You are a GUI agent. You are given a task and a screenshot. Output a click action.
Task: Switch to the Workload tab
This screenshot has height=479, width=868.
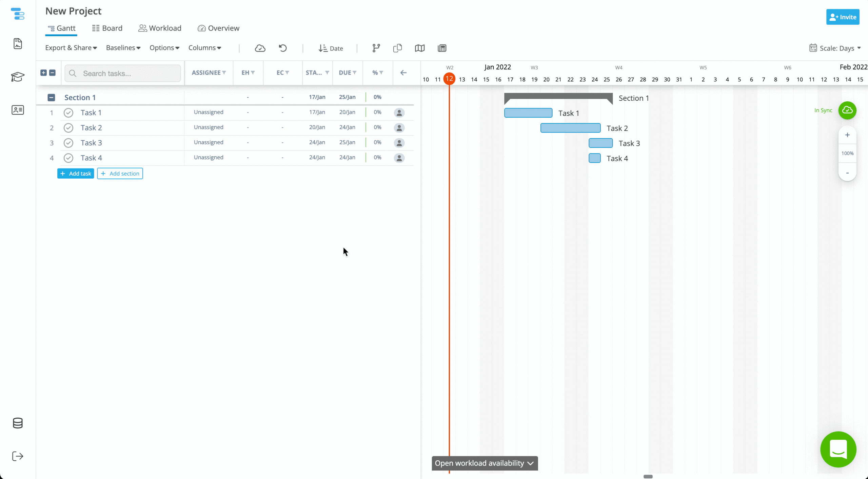pos(160,28)
